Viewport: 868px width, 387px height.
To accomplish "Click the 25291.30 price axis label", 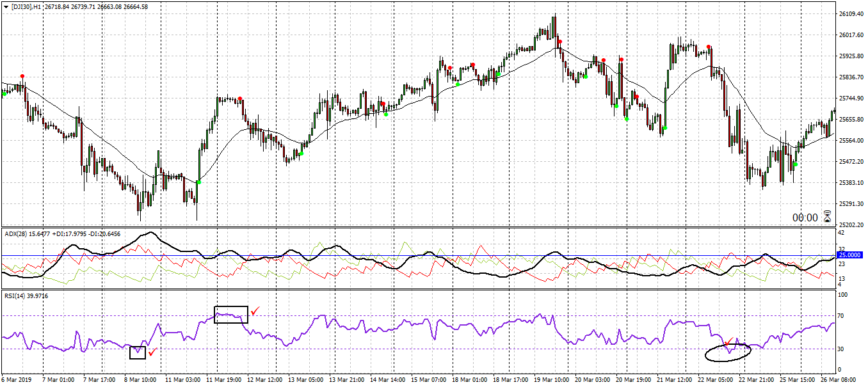I will coord(851,204).
